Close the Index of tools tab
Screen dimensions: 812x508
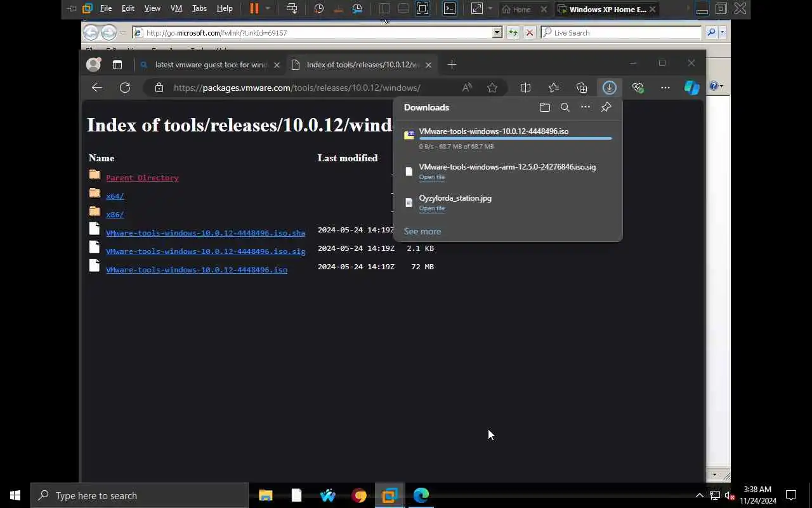428,65
